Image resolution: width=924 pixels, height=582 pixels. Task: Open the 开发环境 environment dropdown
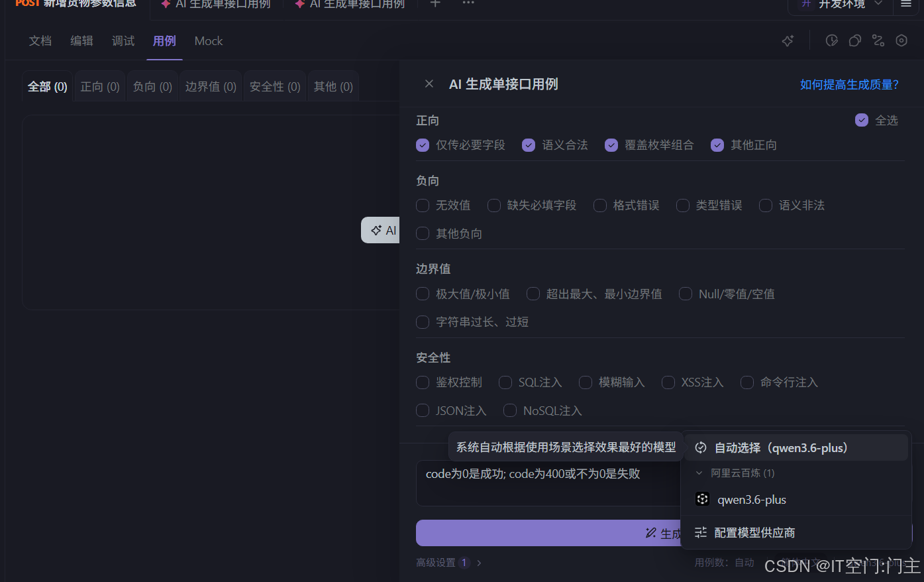pos(841,5)
